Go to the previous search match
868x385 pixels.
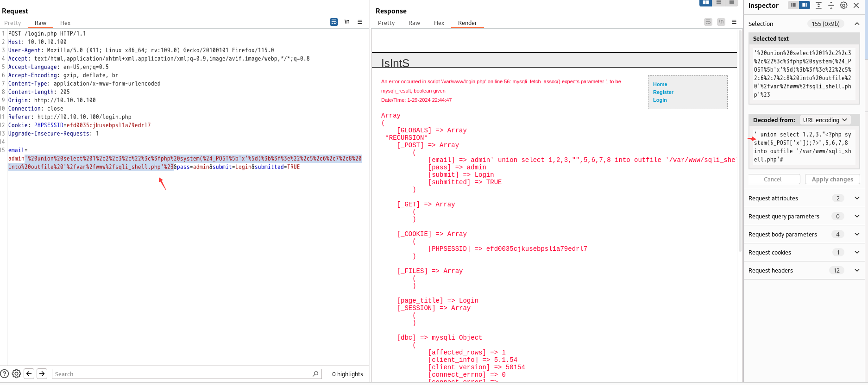coord(29,374)
